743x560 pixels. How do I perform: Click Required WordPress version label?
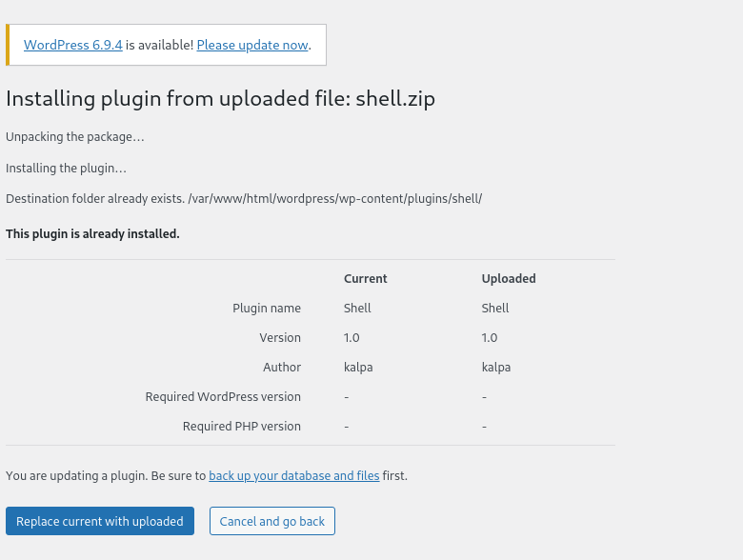coord(223,397)
